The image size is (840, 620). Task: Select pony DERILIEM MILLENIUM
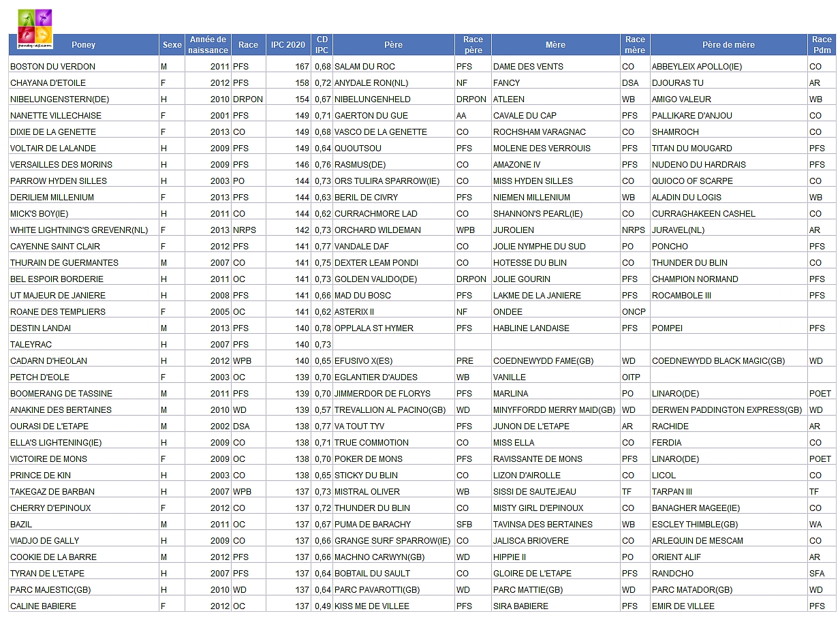pyautogui.click(x=52, y=198)
